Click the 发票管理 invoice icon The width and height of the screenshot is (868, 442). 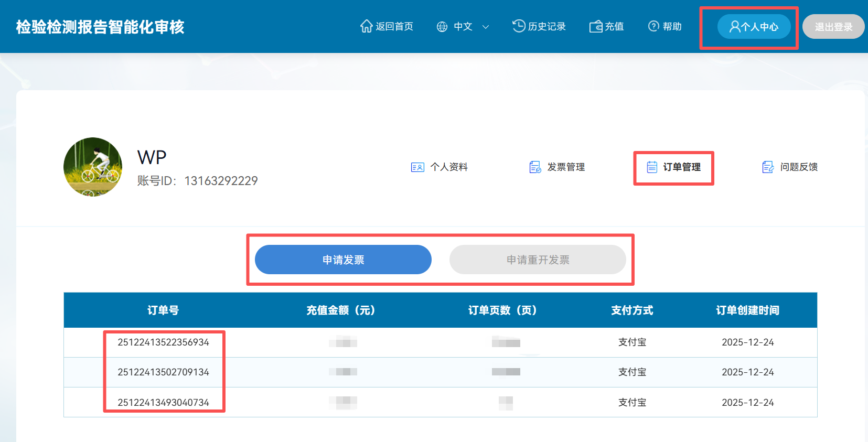[535, 167]
